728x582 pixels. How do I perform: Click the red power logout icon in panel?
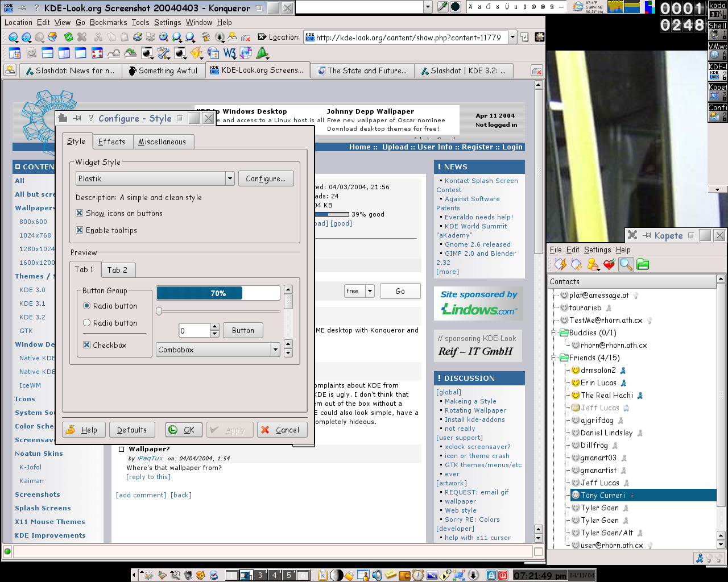click(503, 575)
